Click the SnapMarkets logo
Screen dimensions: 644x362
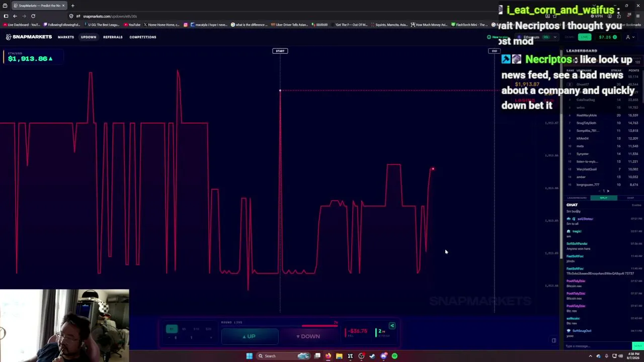[x=29, y=37]
